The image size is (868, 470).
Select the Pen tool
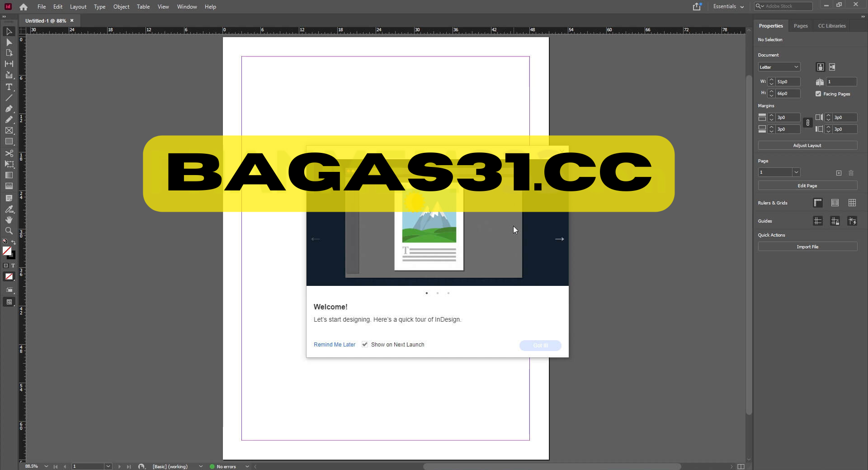tap(9, 109)
